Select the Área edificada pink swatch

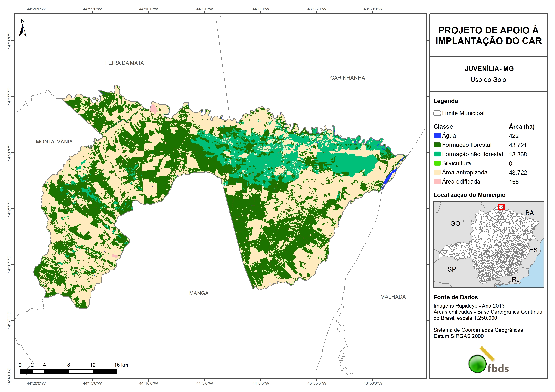437,181
